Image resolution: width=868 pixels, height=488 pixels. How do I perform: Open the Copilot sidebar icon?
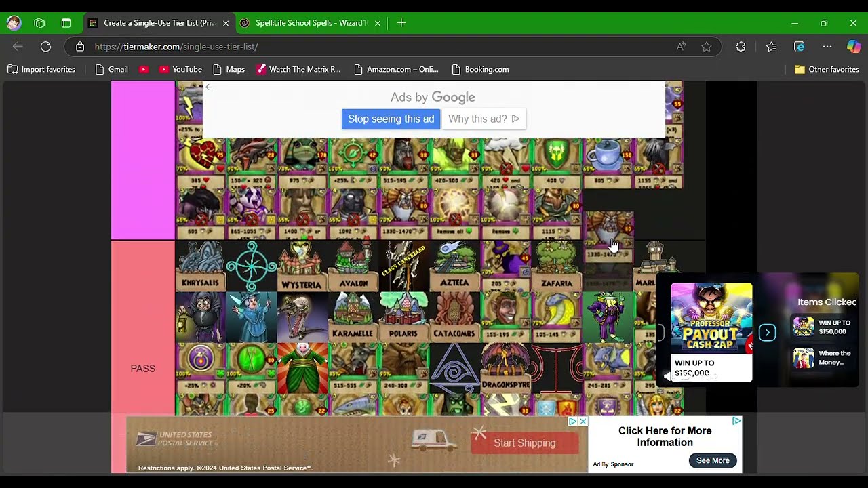tap(854, 47)
